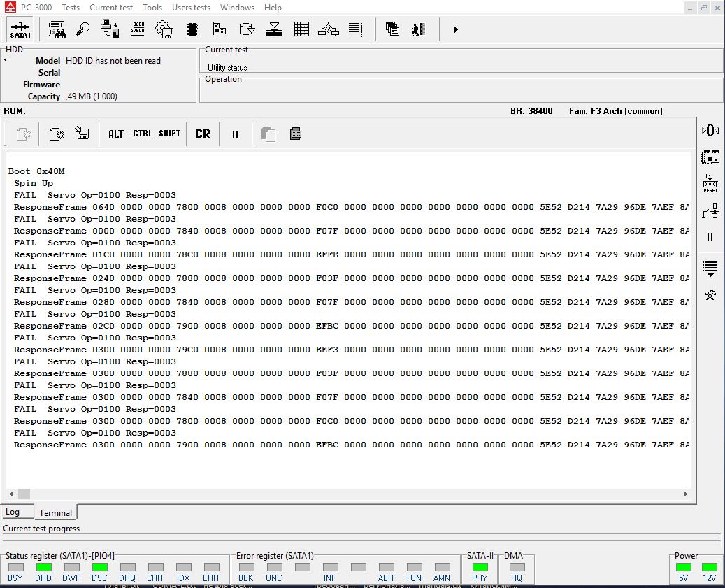Screen dimensions: 725x588
Task: Open the stacked windows icon
Action: click(392, 29)
